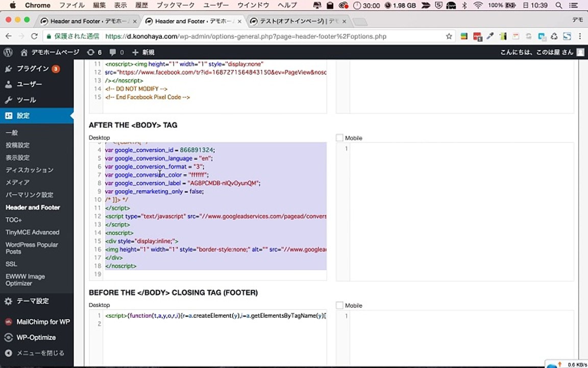
Task: Click the eyedropper extension icon
Action: pyautogui.click(x=490, y=36)
